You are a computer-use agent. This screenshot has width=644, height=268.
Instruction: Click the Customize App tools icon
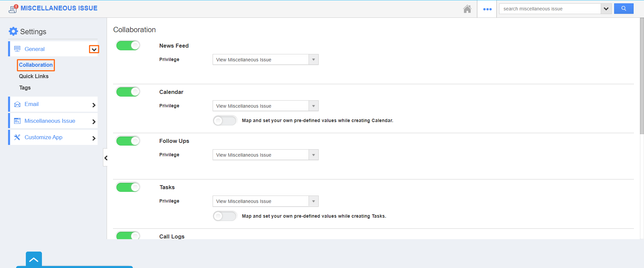click(17, 137)
